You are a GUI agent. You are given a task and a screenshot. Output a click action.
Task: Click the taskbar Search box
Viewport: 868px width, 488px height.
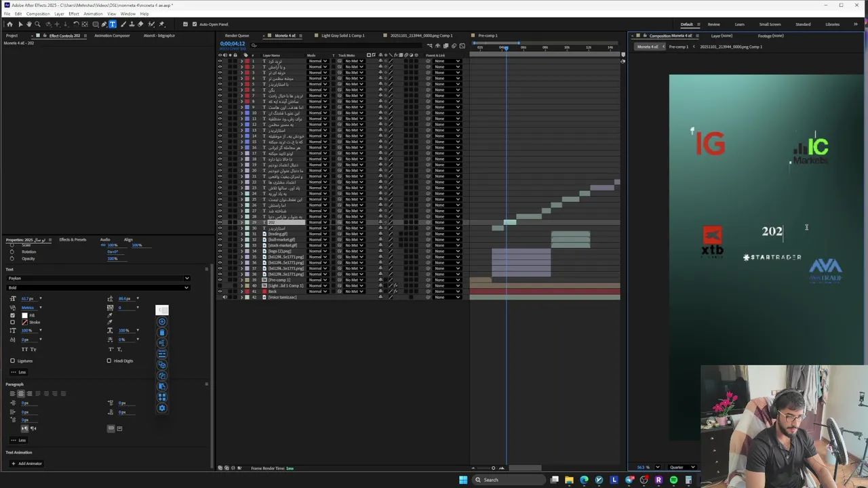tap(509, 480)
